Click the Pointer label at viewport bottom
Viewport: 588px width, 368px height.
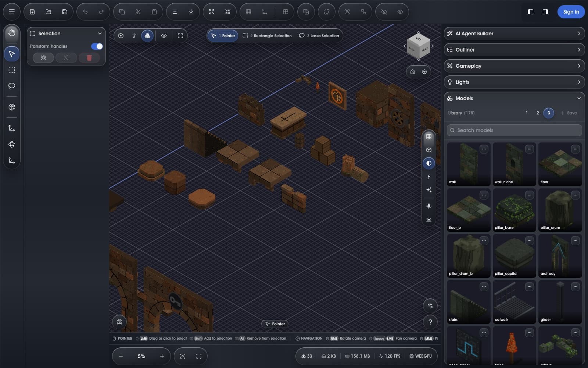click(275, 324)
